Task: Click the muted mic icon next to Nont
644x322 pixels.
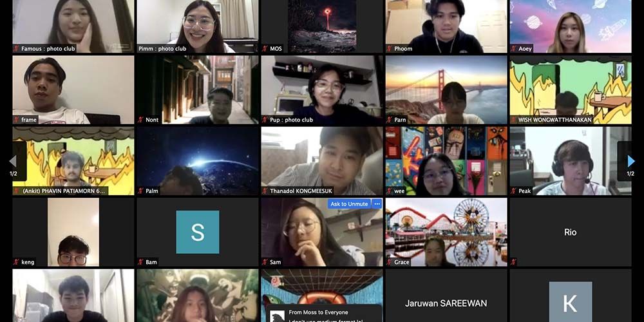Action: point(141,120)
